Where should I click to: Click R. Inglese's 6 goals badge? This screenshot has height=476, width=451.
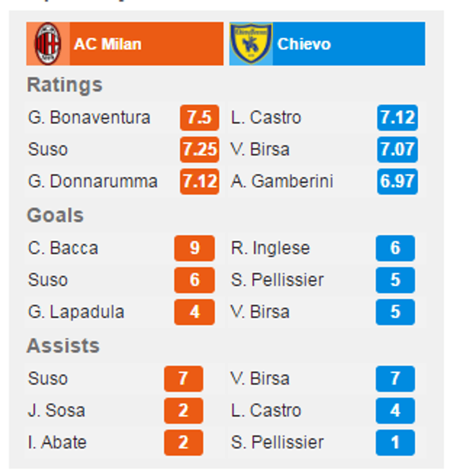click(x=395, y=249)
